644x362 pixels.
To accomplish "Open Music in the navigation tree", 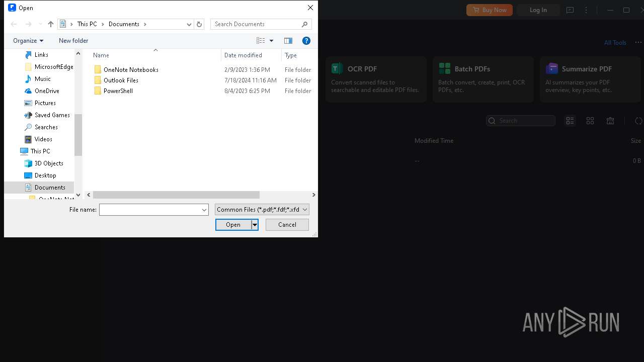I will [x=42, y=79].
